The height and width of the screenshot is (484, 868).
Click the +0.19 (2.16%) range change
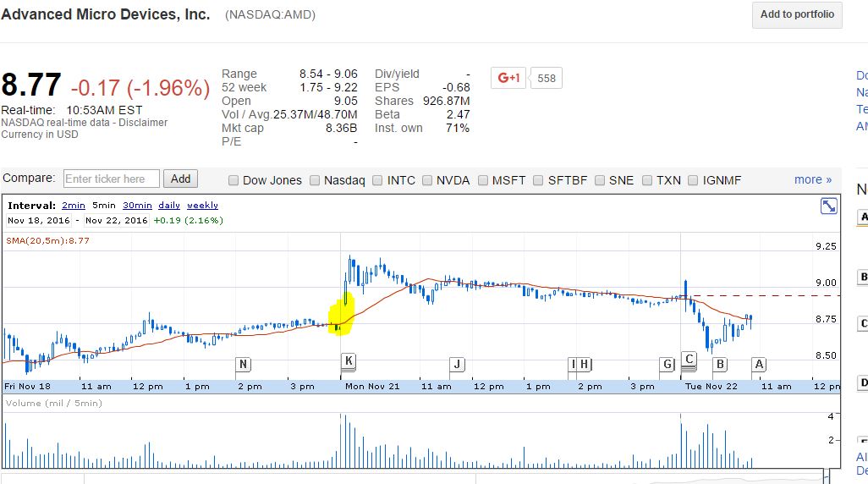[x=188, y=220]
